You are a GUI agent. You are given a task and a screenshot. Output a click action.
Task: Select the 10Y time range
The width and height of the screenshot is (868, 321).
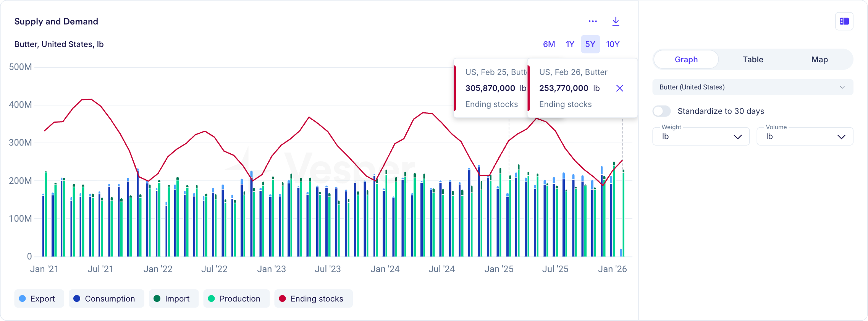(613, 44)
